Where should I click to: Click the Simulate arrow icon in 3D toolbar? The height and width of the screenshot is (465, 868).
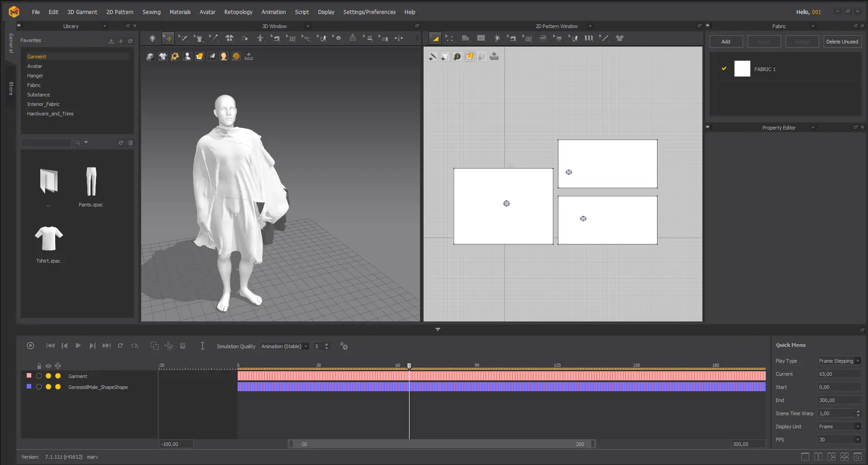pyautogui.click(x=153, y=38)
